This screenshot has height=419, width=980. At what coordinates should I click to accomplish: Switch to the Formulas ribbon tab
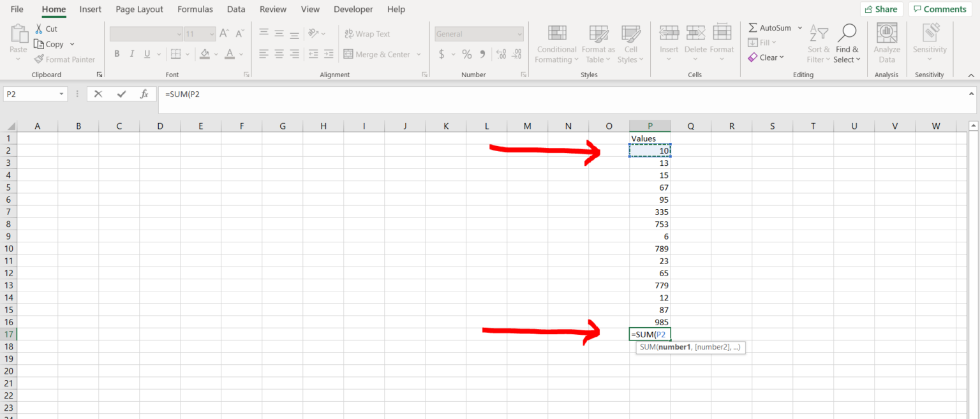(x=195, y=10)
